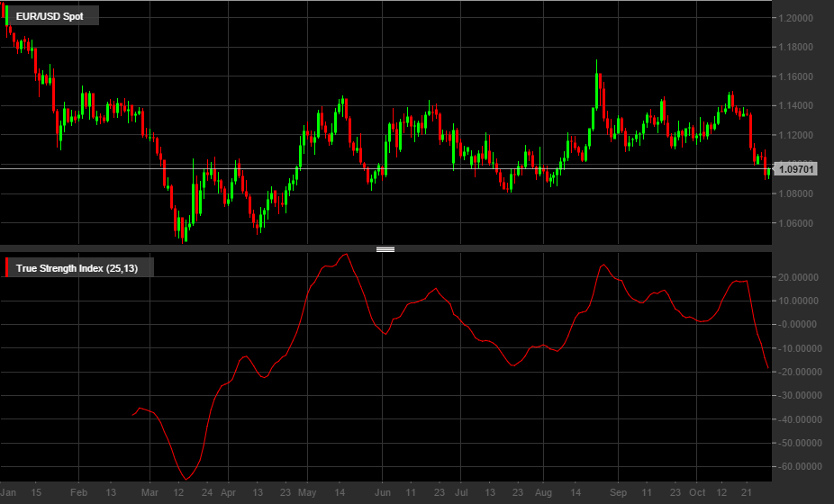The height and width of the screenshot is (504, 834).
Task: Click the Sep date label on time axis
Action: pos(618,492)
